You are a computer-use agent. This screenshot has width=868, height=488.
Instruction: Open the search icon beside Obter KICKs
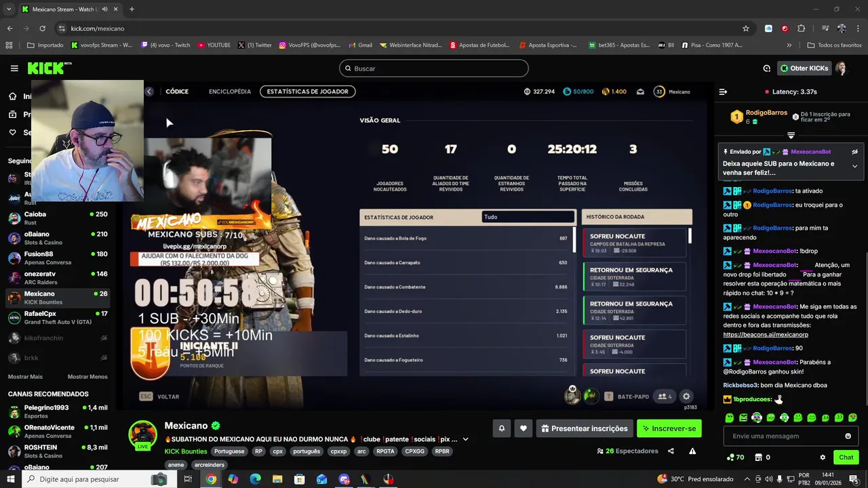pyautogui.click(x=766, y=68)
